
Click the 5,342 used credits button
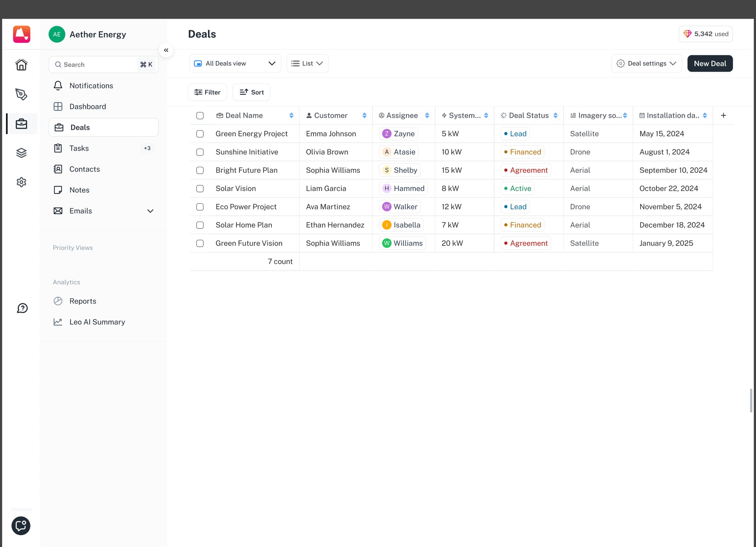click(706, 34)
